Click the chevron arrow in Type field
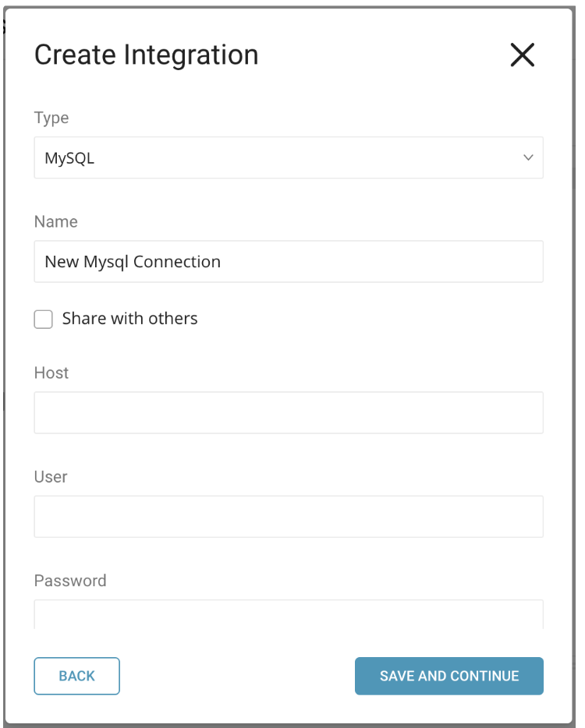The height and width of the screenshot is (728, 585). 528,158
